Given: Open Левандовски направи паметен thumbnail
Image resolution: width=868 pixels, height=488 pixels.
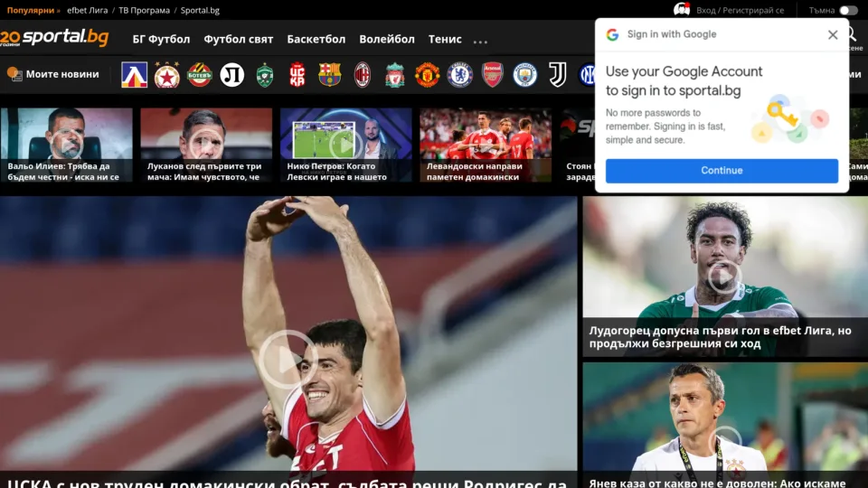Looking at the screenshot, I should 486,145.
